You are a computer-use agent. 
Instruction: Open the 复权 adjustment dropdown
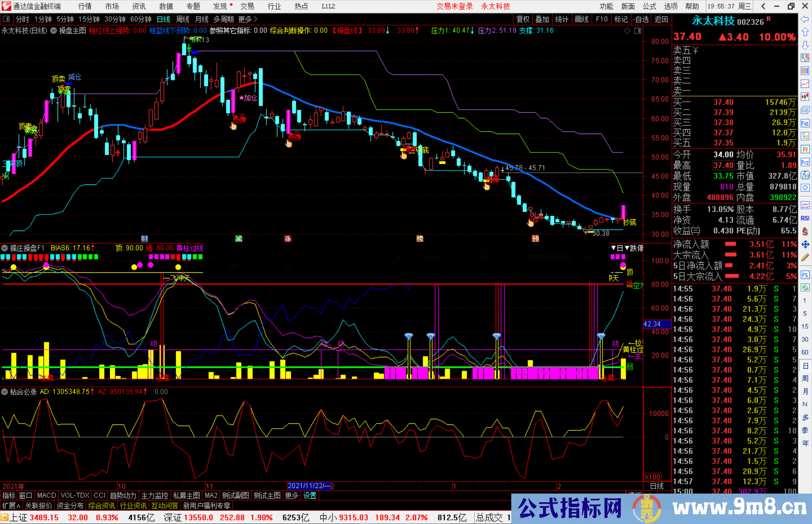[x=523, y=19]
